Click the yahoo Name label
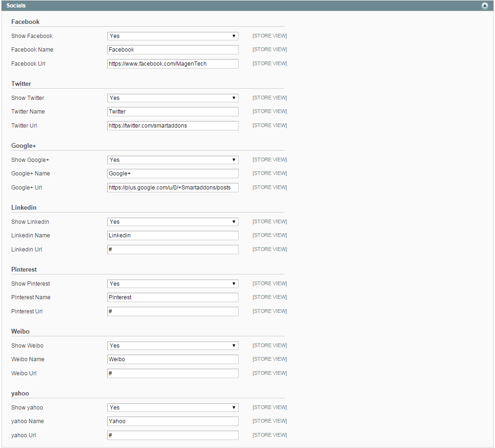 click(x=28, y=421)
